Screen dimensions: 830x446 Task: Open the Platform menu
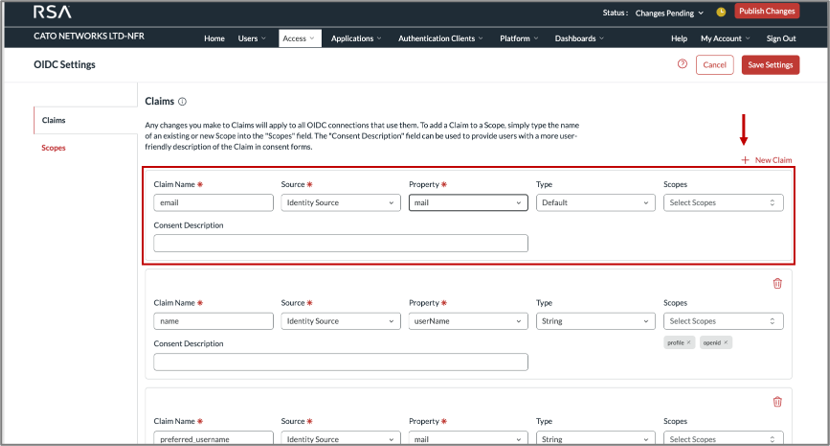pyautogui.click(x=519, y=39)
